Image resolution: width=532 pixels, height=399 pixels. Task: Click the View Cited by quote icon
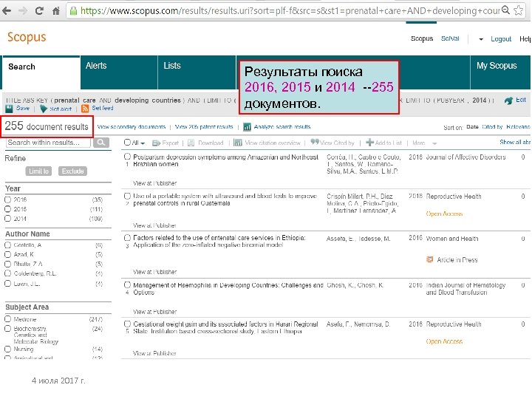[315, 142]
